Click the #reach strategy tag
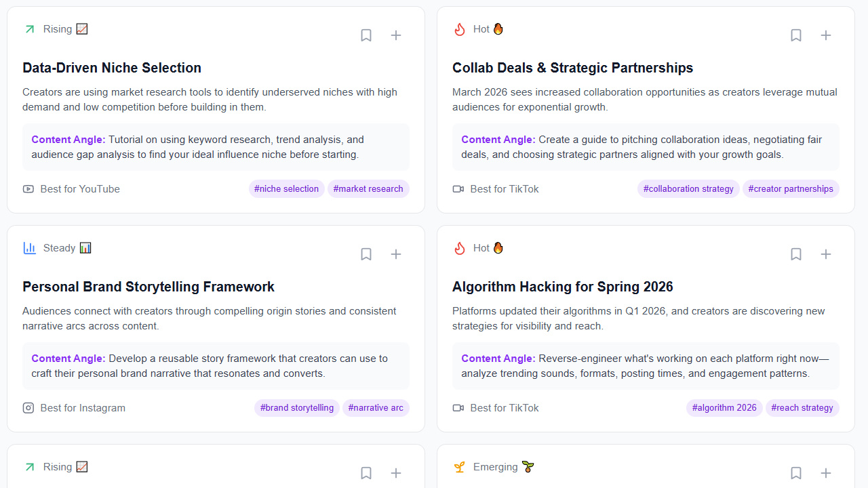Viewport: 868px width, 488px height. pos(802,408)
